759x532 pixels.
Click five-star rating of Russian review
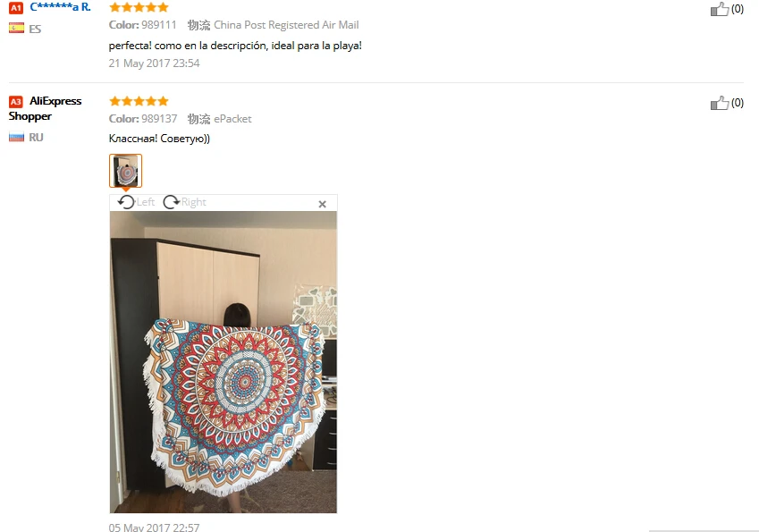139,101
